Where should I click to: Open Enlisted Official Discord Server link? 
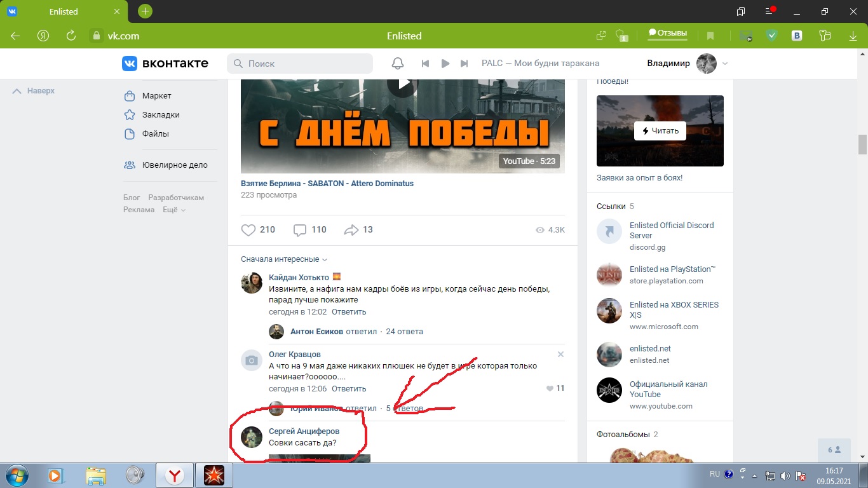(671, 230)
